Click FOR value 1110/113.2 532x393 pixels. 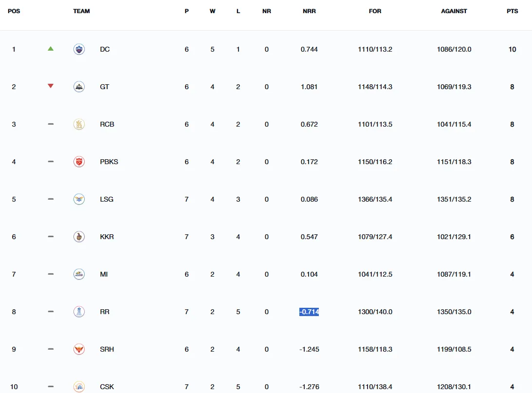[375, 49]
